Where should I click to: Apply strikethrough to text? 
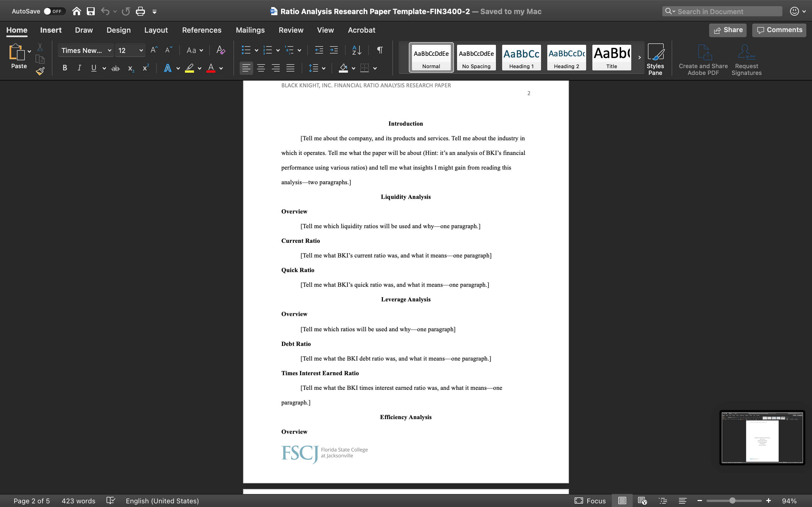pyautogui.click(x=116, y=68)
